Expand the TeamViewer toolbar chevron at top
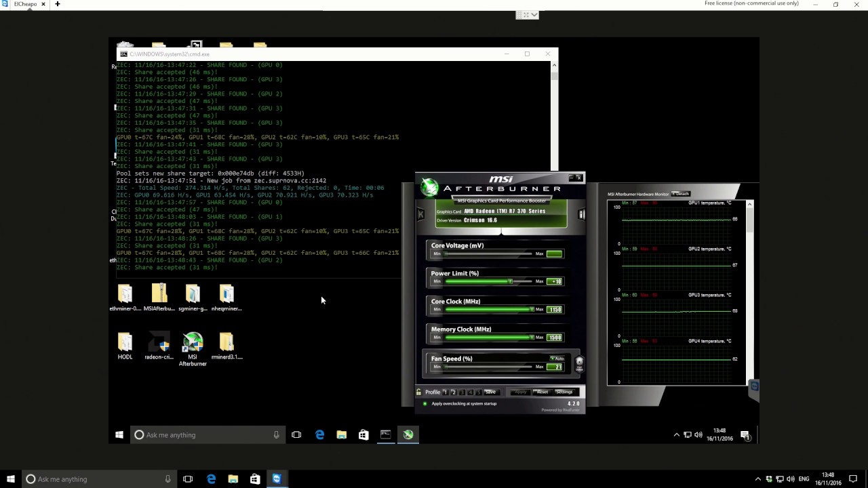This screenshot has width=868, height=488. [x=534, y=14]
